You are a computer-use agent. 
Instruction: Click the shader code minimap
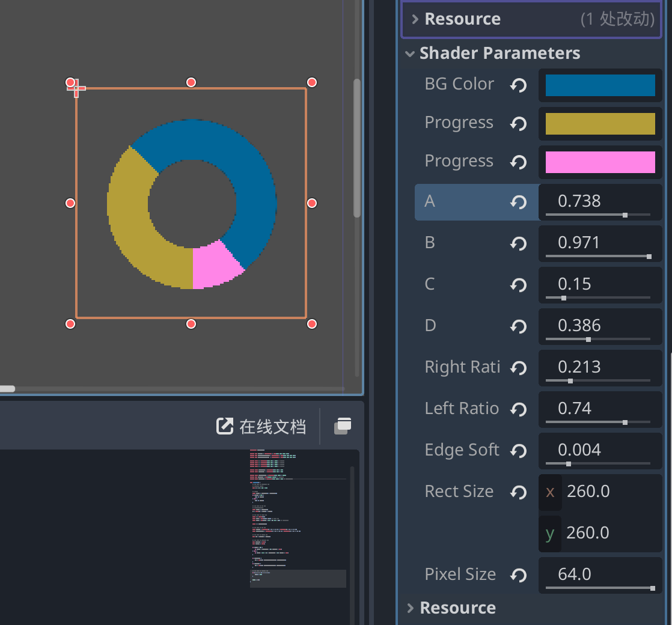[298, 519]
